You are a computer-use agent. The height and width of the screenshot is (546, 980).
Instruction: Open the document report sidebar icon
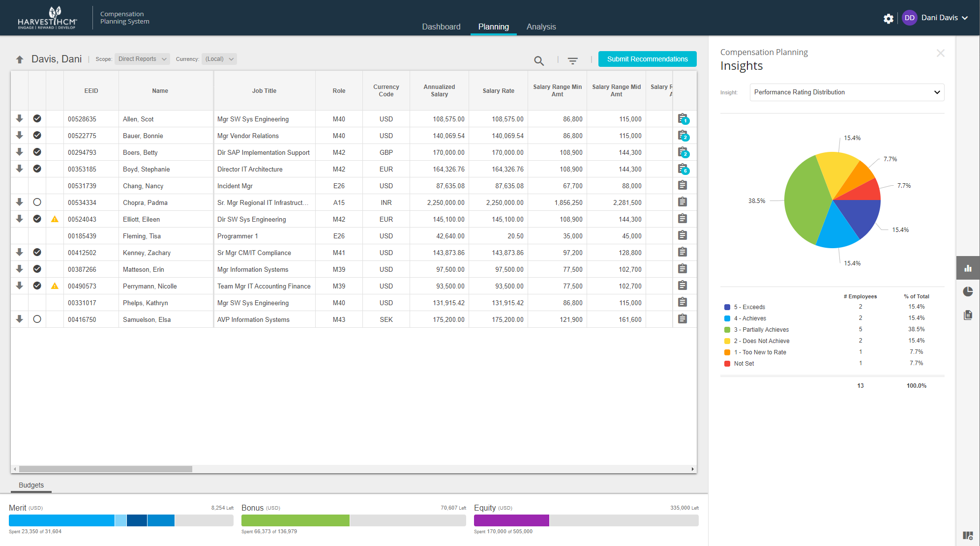(x=968, y=315)
